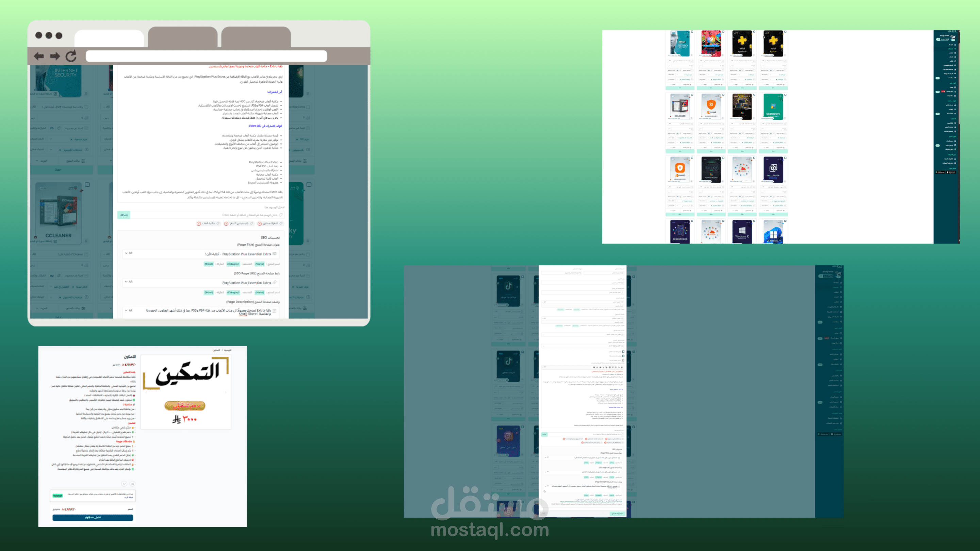Click the Google Play badge in the sidebar

pyautogui.click(x=940, y=172)
